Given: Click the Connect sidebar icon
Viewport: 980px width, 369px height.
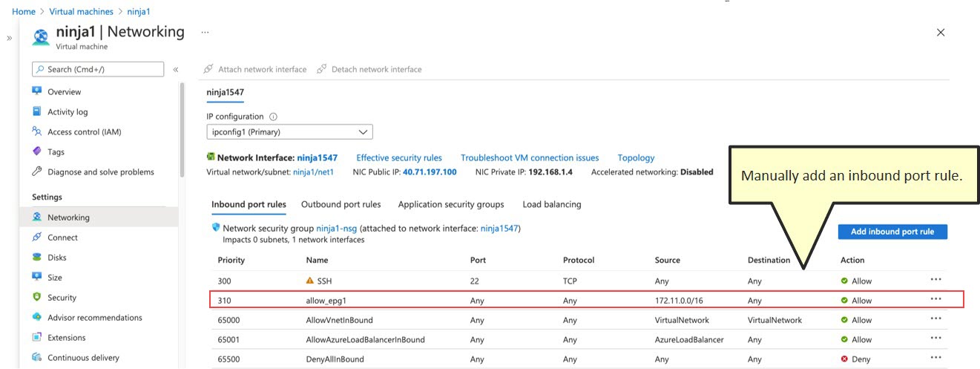Looking at the screenshot, I should pos(37,238).
